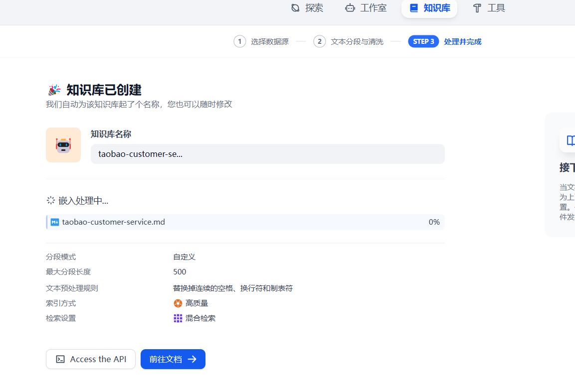The height and width of the screenshot is (392, 575).
Task: Click the 混合检索 retrieval setting value
Action: pos(200,318)
